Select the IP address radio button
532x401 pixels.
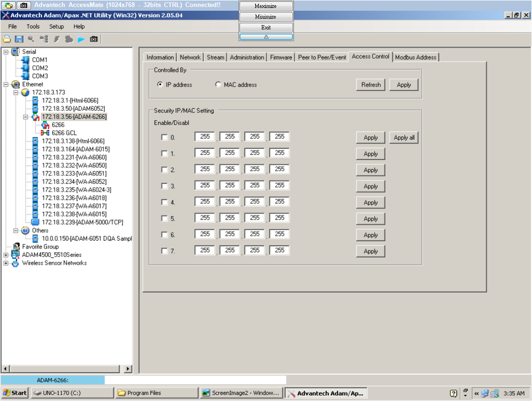point(160,84)
